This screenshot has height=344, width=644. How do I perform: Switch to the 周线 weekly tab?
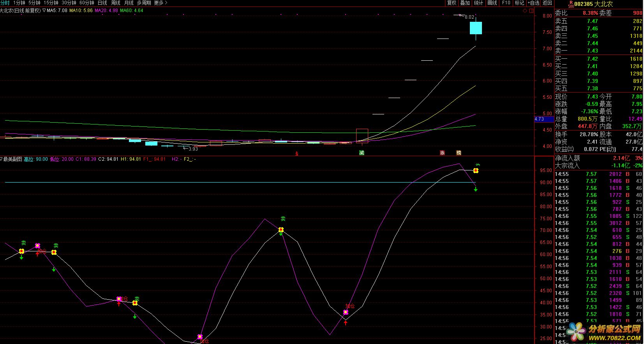116,3
